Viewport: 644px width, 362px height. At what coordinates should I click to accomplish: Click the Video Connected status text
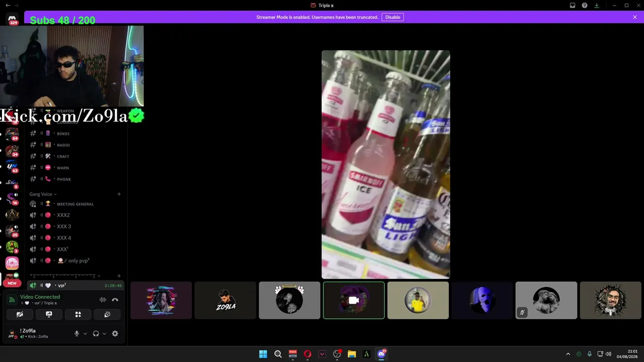(40, 297)
